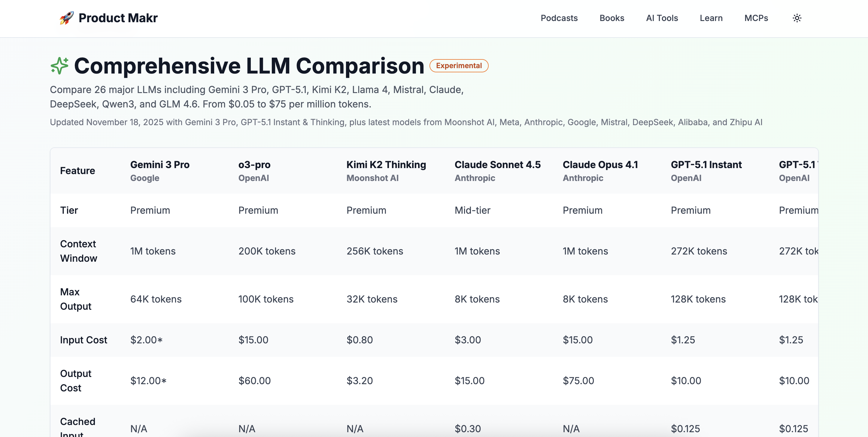Select the Learn navigation link
This screenshot has width=868, height=437.
[711, 18]
